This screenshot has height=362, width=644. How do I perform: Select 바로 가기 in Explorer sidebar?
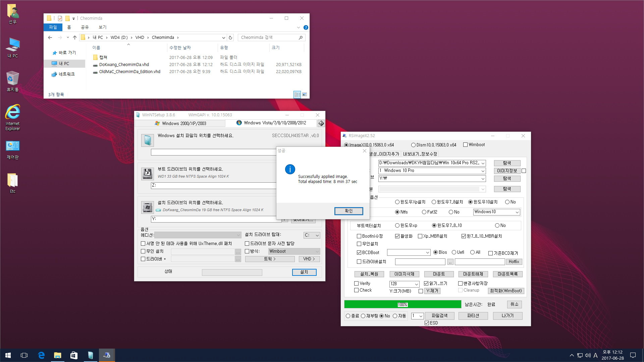64,53
